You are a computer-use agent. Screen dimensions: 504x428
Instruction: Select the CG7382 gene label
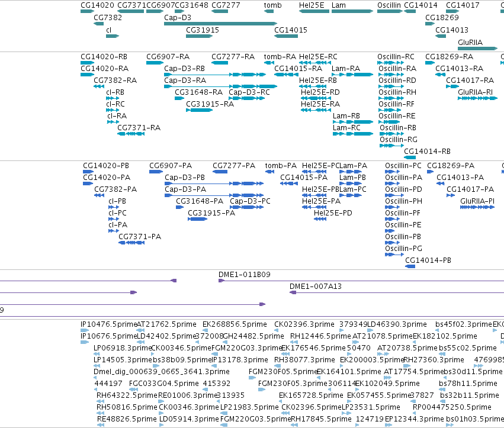click(x=108, y=18)
